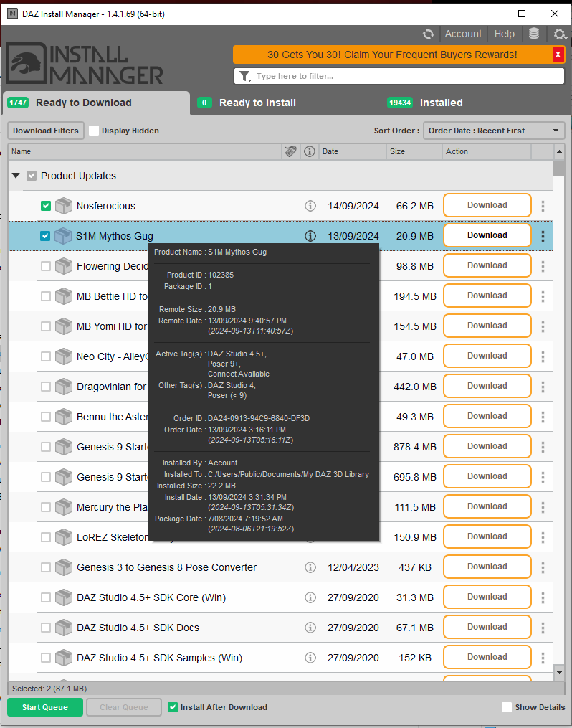Click Download for DAZ Studio 4.5+ SDK Samples (Win)
The width and height of the screenshot is (572, 728).
(487, 657)
